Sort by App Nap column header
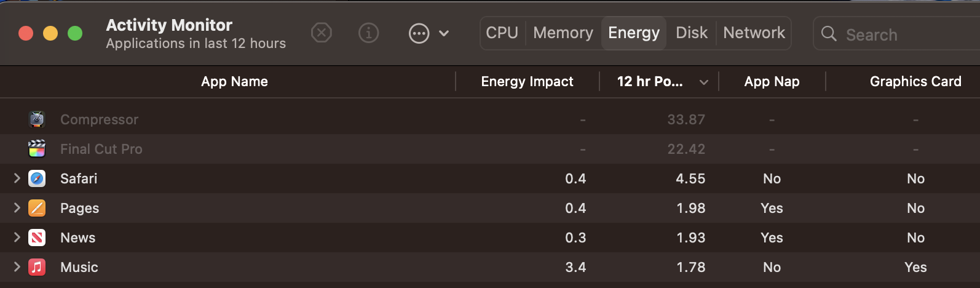The width and height of the screenshot is (980, 288). point(772,81)
